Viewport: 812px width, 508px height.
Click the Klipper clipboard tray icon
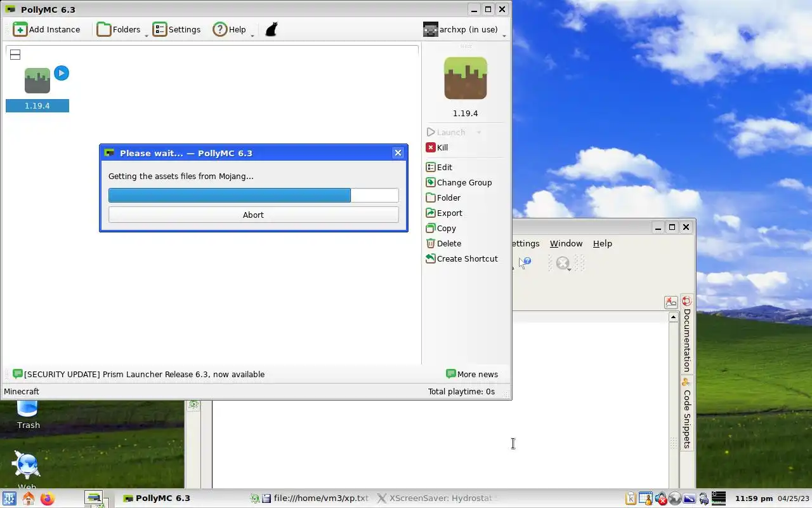click(631, 498)
